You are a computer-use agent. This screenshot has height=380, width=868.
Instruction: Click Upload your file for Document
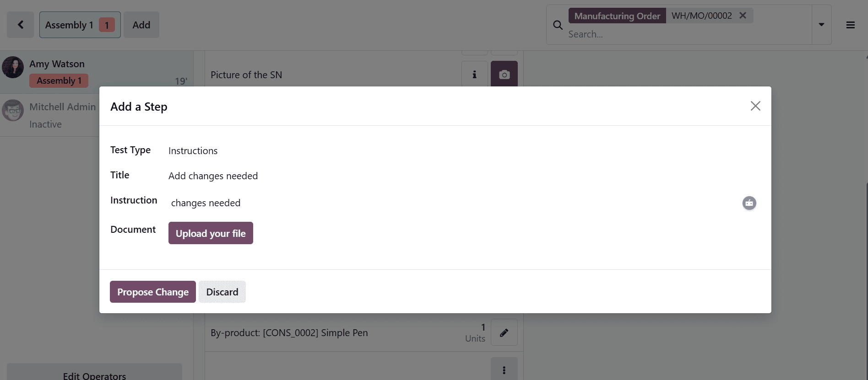click(210, 233)
